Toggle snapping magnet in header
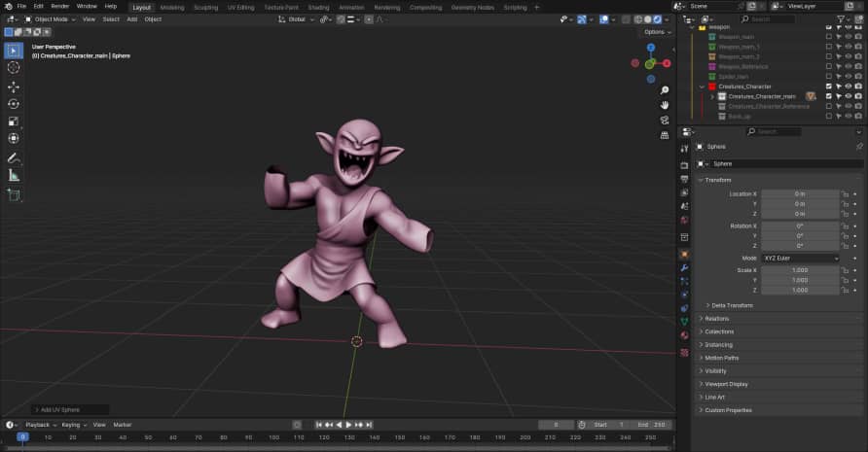This screenshot has height=452, width=868. coord(341,19)
